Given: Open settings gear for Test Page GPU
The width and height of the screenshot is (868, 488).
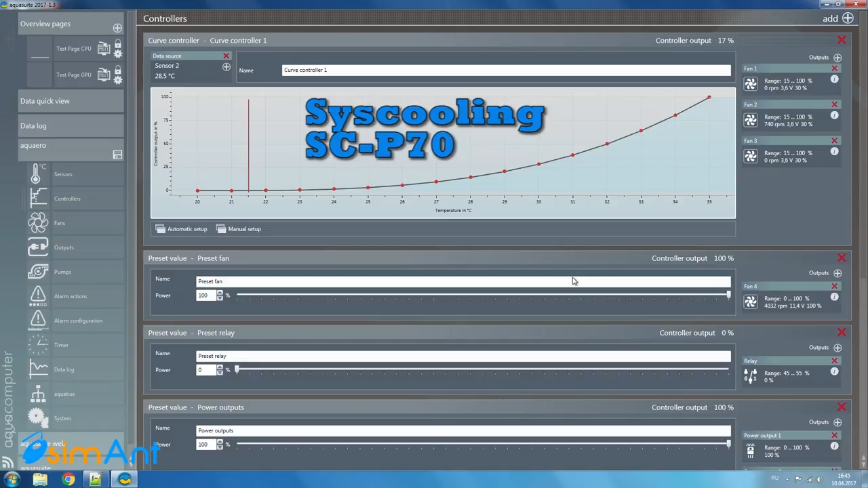Looking at the screenshot, I should 118,79.
